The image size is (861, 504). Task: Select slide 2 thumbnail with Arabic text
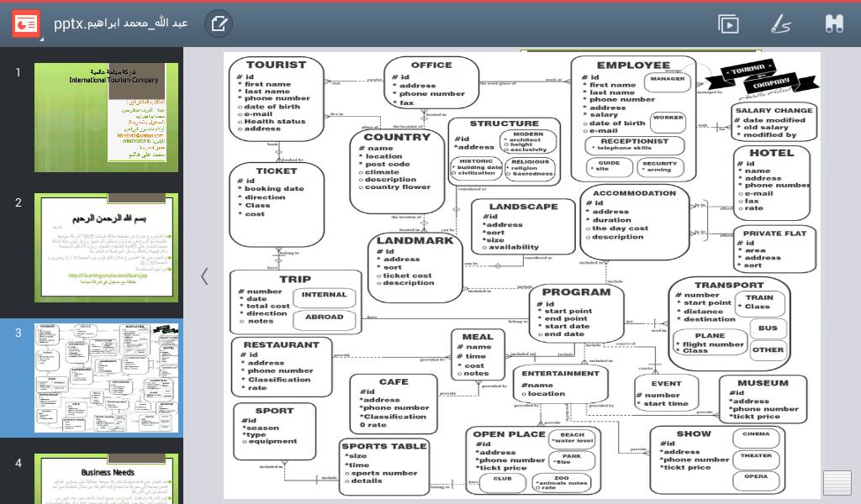point(106,248)
